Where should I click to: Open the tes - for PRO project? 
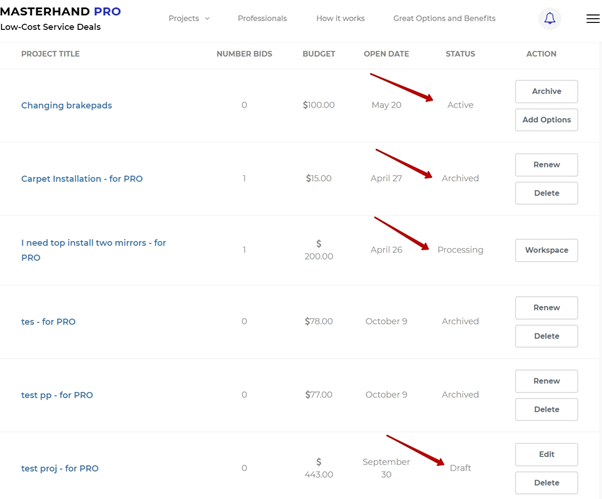coord(48,321)
